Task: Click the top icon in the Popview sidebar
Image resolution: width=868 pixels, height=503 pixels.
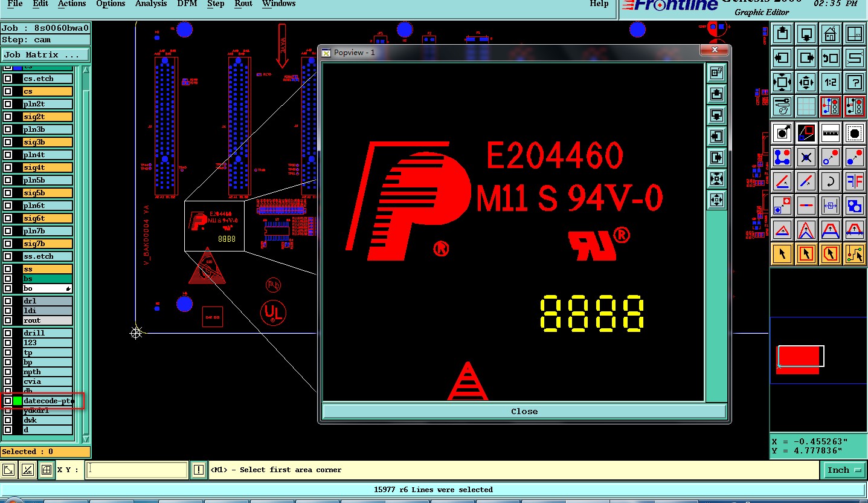Action: click(x=716, y=73)
